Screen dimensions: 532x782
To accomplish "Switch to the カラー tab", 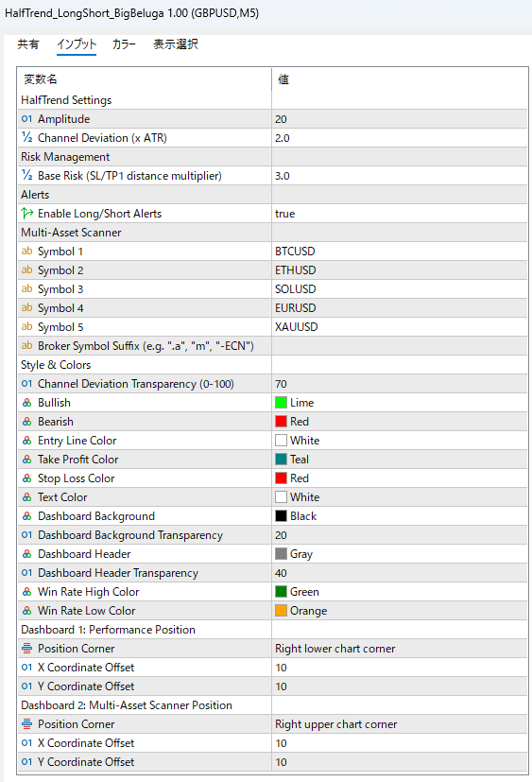I will click(124, 44).
